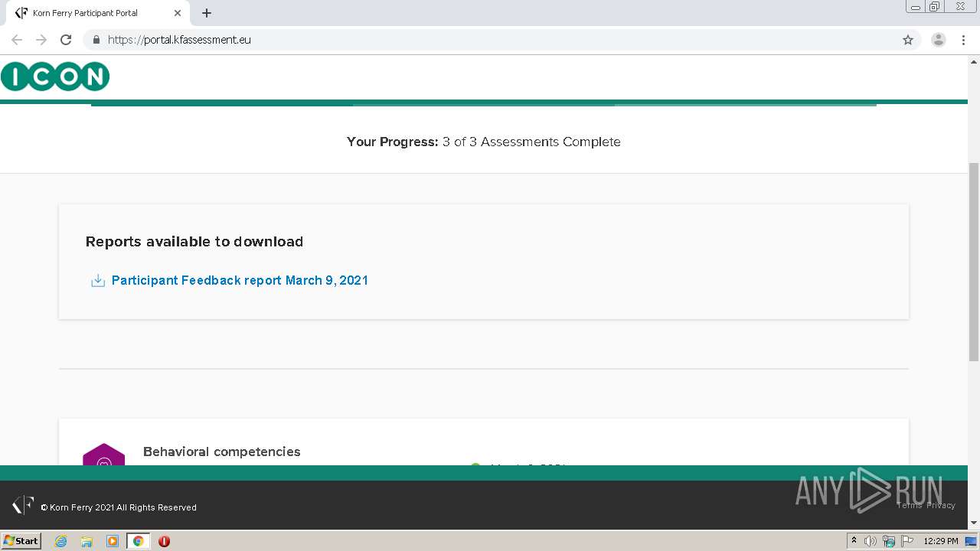Click the page vertical scrollbar thumb
This screenshot has width=980, height=551.
(x=974, y=261)
